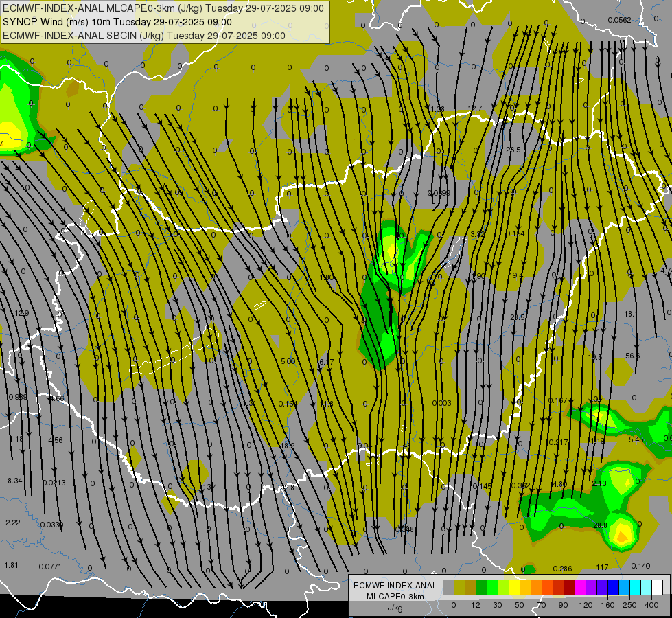Click the map value 2.13
The width and height of the screenshot is (672, 618).
click(x=599, y=484)
